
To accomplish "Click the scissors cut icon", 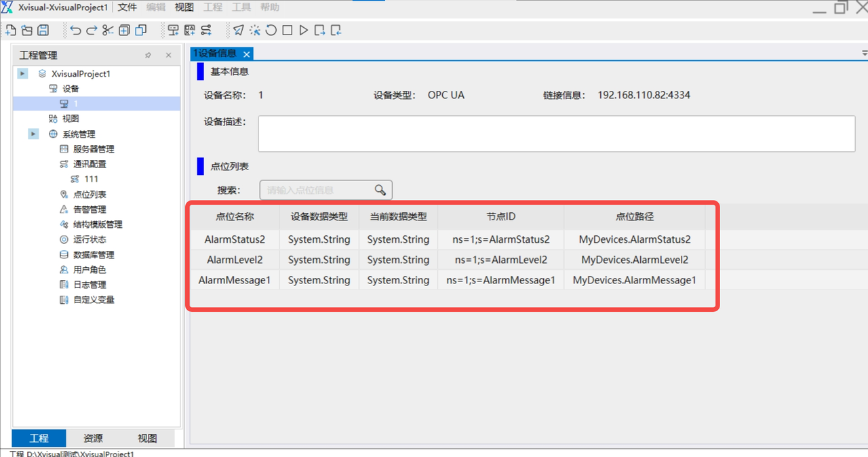I will (x=108, y=30).
